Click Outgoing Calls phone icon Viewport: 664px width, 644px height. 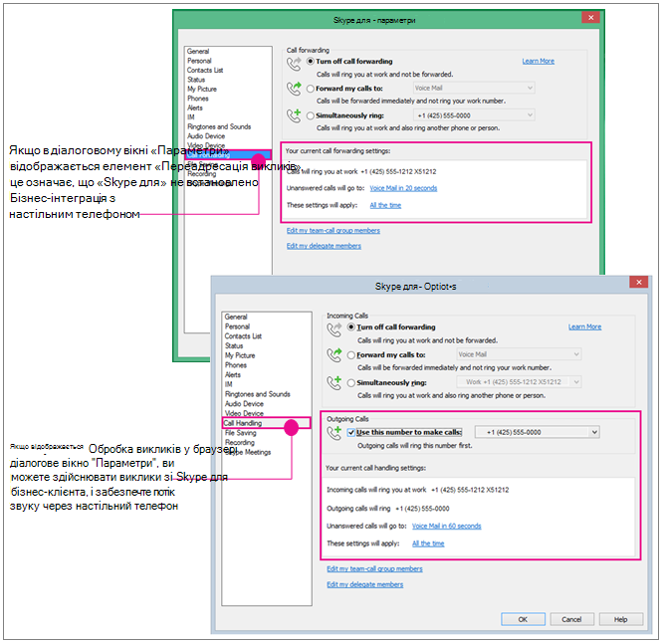[334, 433]
